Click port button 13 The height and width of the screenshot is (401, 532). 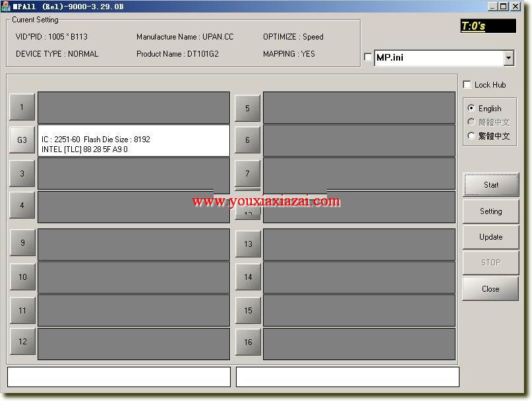tap(248, 244)
